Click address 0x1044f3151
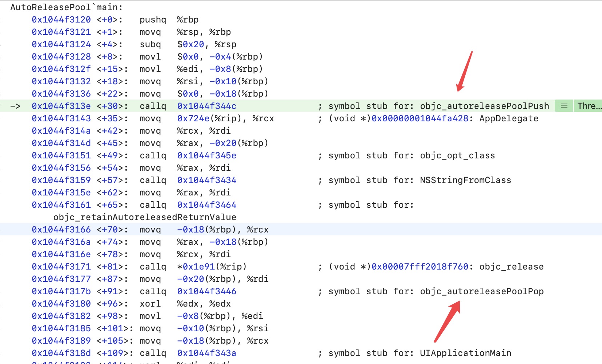Image resolution: width=602 pixels, height=364 pixels. tap(61, 155)
